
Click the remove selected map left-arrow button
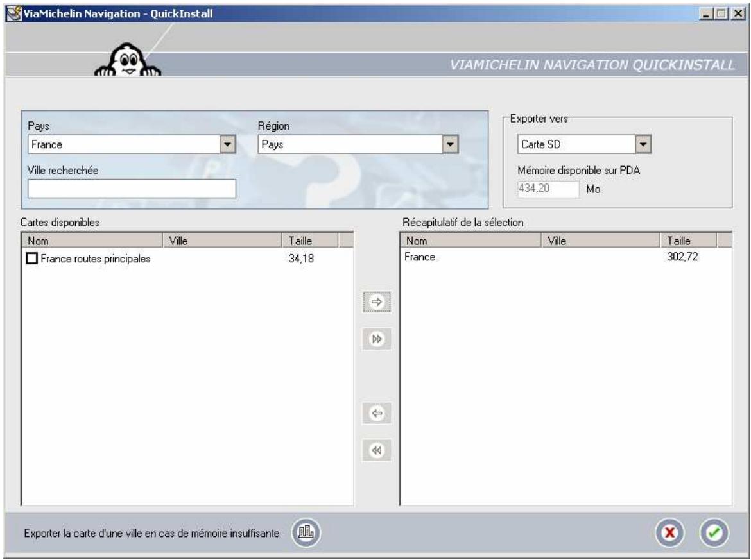tap(377, 413)
